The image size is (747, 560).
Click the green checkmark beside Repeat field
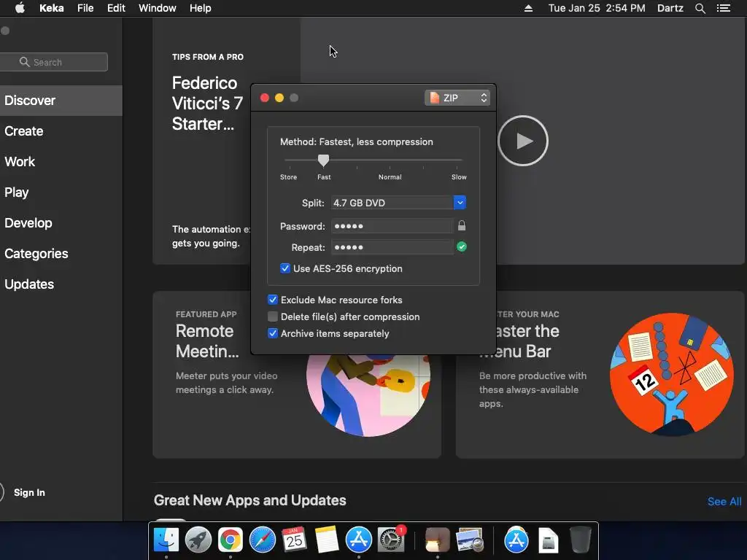point(462,246)
